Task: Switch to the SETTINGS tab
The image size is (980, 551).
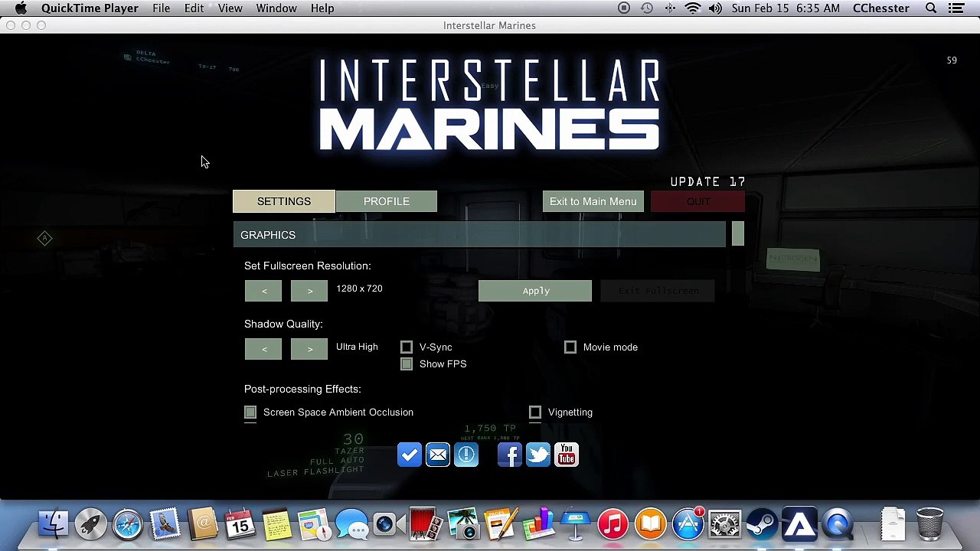Action: [x=284, y=201]
